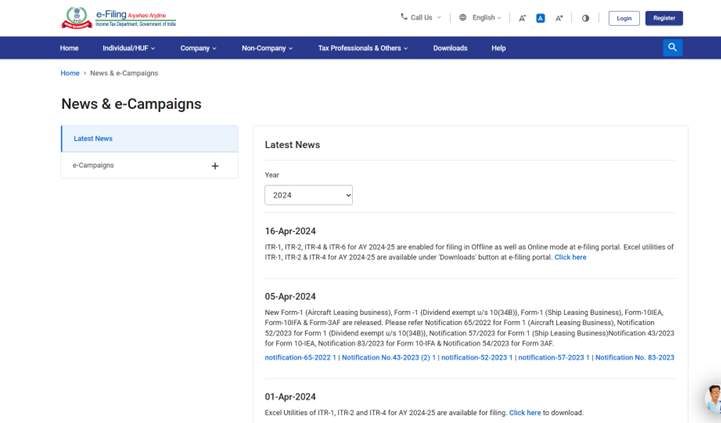
Task: Increase font size with A+ icon
Action: click(559, 18)
